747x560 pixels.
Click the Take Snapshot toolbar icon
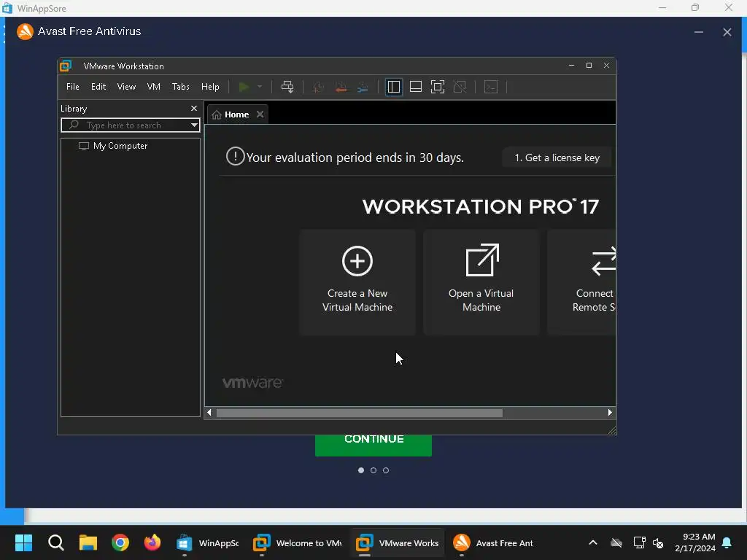318,87
